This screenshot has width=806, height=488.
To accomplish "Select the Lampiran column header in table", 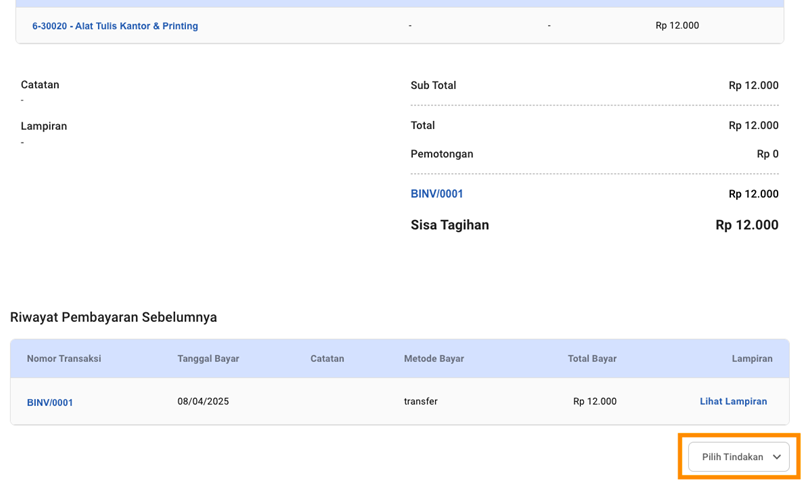I will 751,358.
